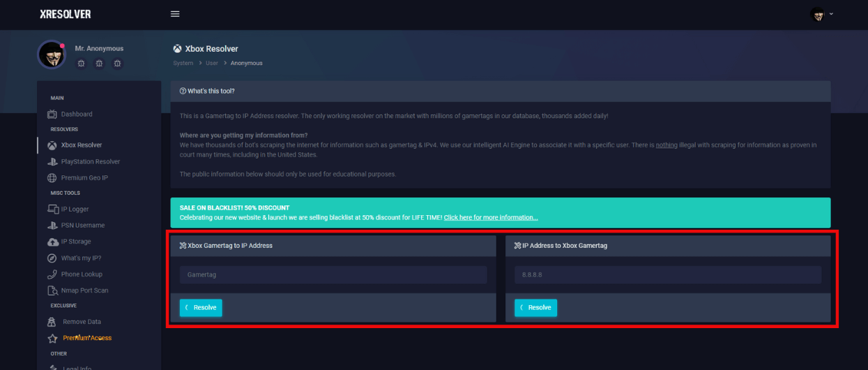
Task: Click the RESOLVERS section label
Action: pyautogui.click(x=64, y=129)
